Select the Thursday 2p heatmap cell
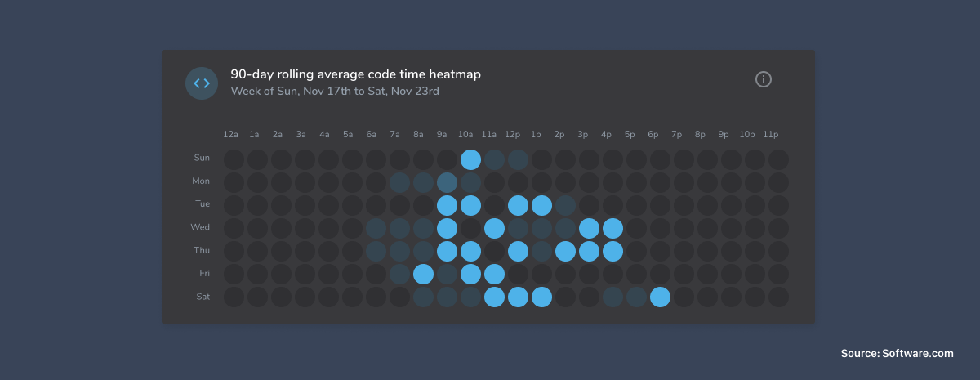The height and width of the screenshot is (380, 980). click(x=565, y=251)
